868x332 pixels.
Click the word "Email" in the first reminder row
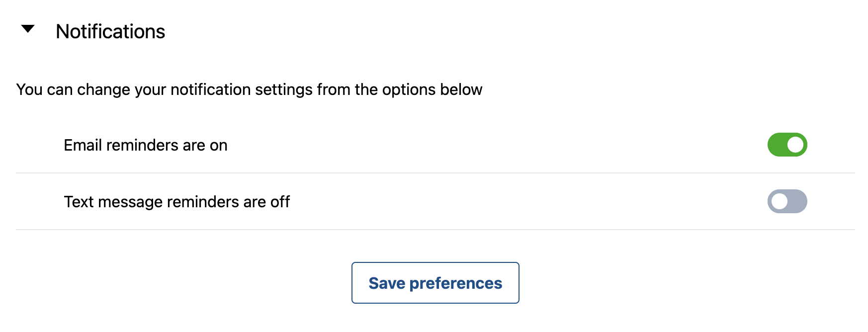[x=83, y=145]
